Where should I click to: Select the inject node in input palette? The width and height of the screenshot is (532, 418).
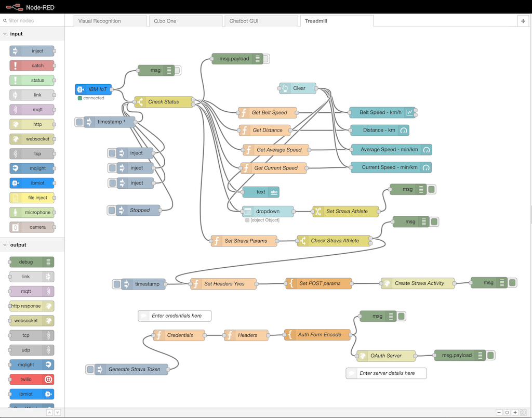(32, 51)
